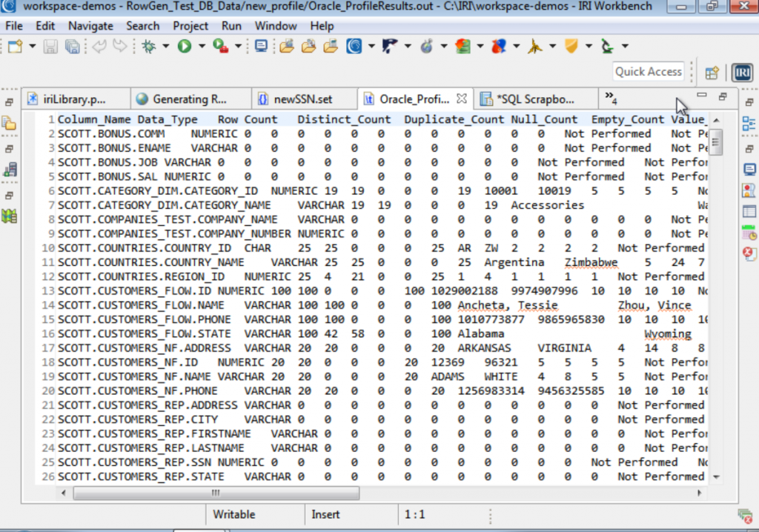Launch Debug with the bug icon

149,46
